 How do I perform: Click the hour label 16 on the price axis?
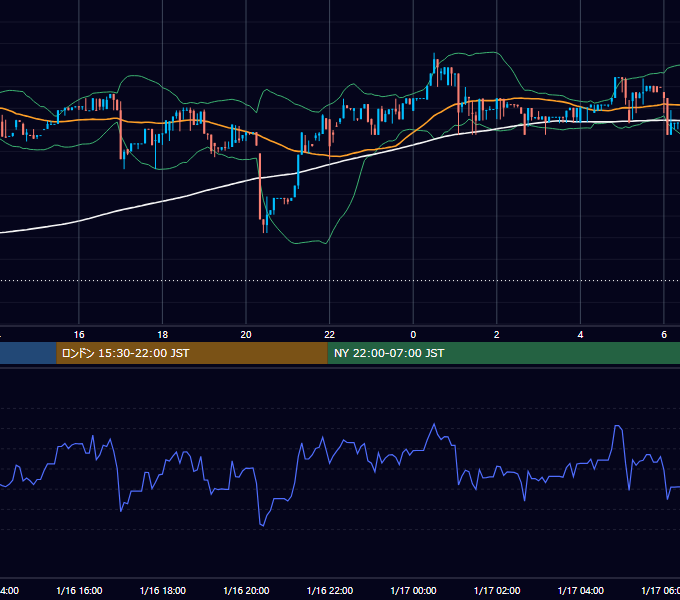point(79,334)
